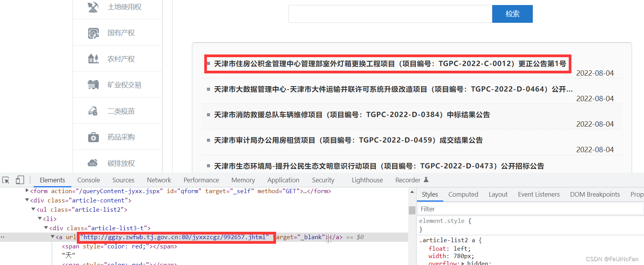Switch to the Lighthouse tab
The height and width of the screenshot is (265, 644).
coord(367,180)
